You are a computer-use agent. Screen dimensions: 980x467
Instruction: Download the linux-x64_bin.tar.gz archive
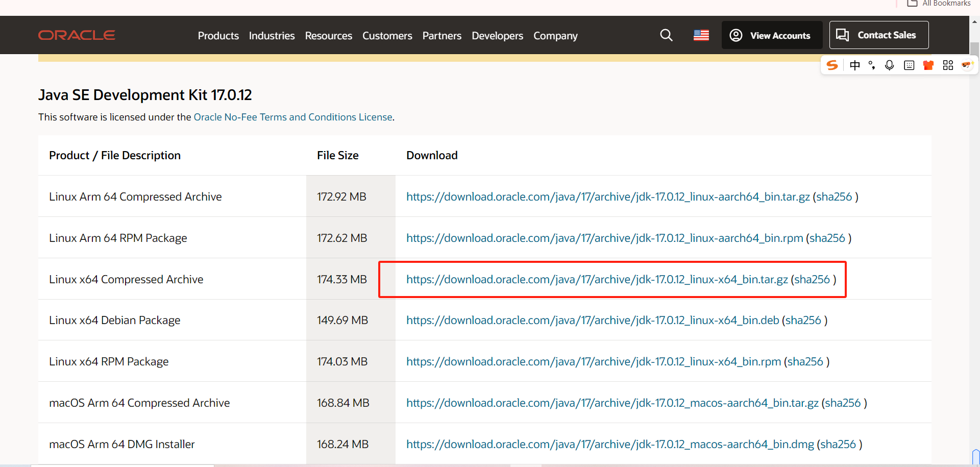tap(597, 279)
